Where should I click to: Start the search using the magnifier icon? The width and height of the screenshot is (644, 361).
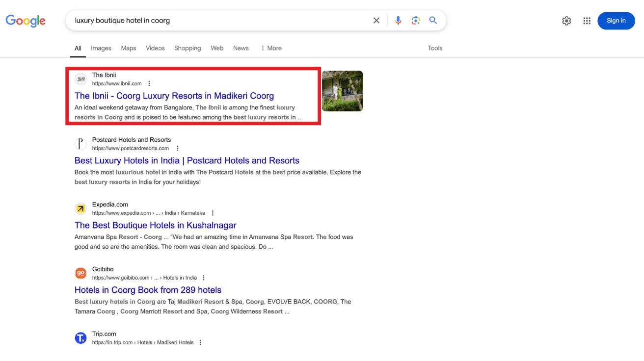coord(432,20)
